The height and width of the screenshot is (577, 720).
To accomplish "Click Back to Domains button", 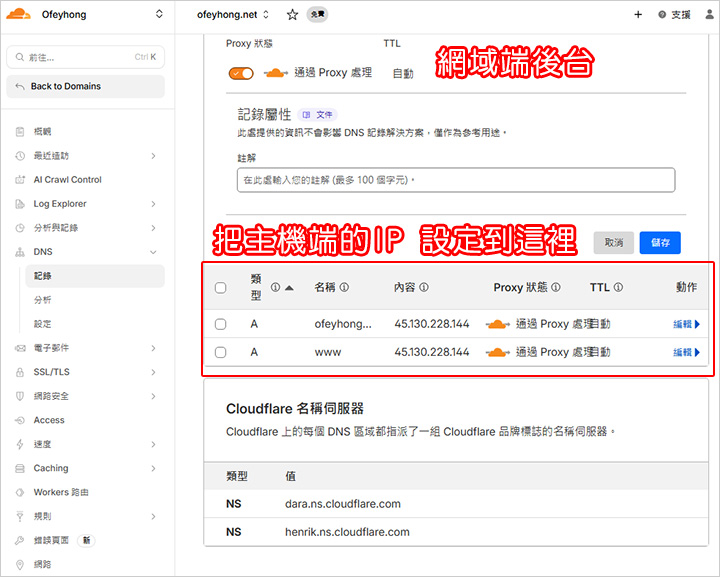I will (86, 87).
